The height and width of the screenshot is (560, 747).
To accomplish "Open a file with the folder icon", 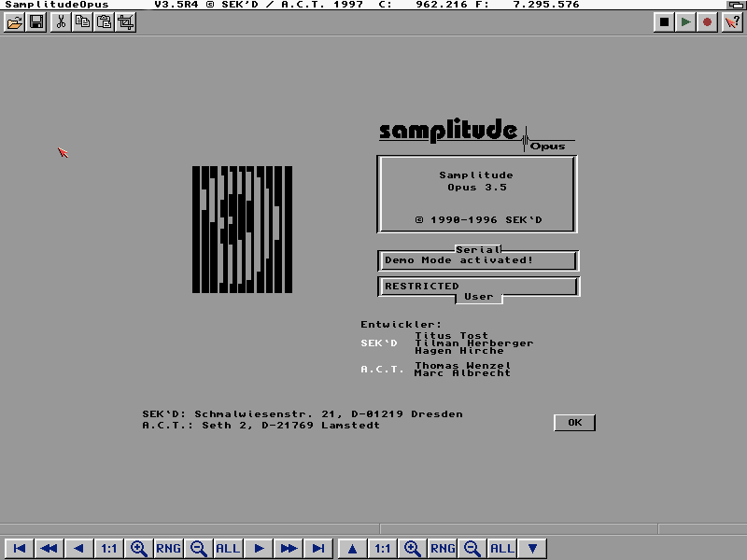I will point(15,22).
